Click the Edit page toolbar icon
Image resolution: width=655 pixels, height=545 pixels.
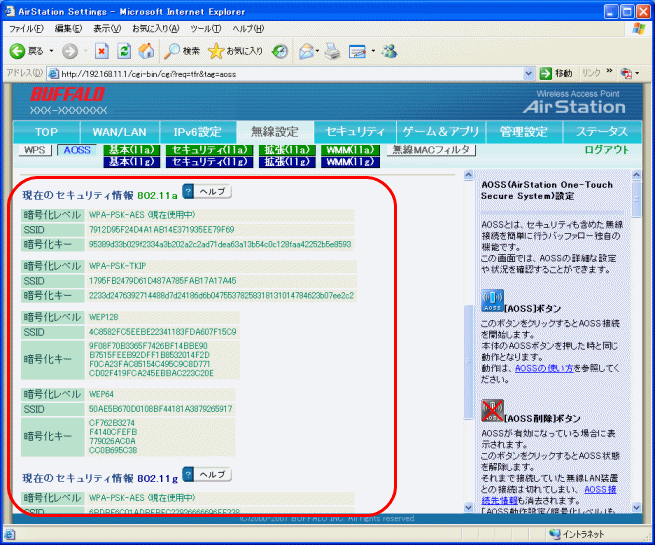357,51
